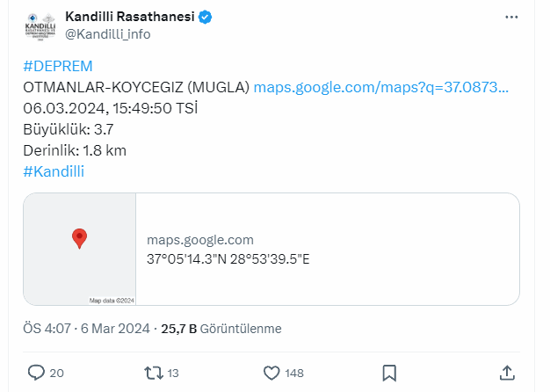The height and width of the screenshot is (392, 550).
Task: Click the map thumbnail with red pin
Action: coord(80,249)
